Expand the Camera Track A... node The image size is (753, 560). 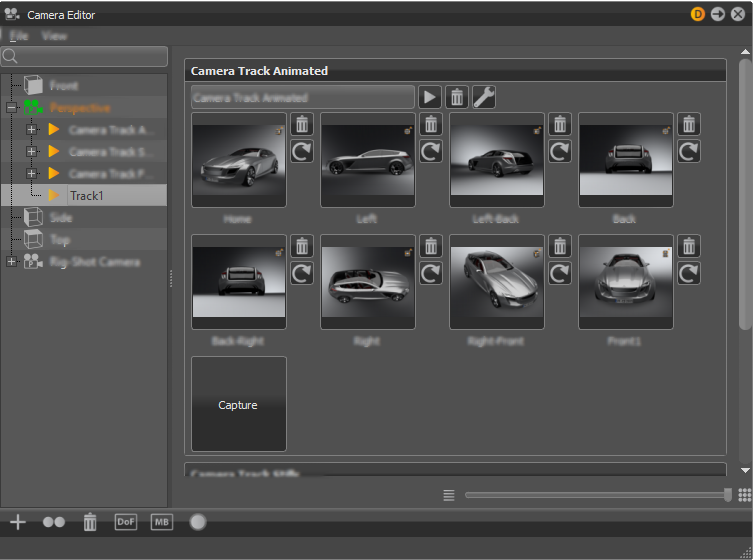point(31,130)
